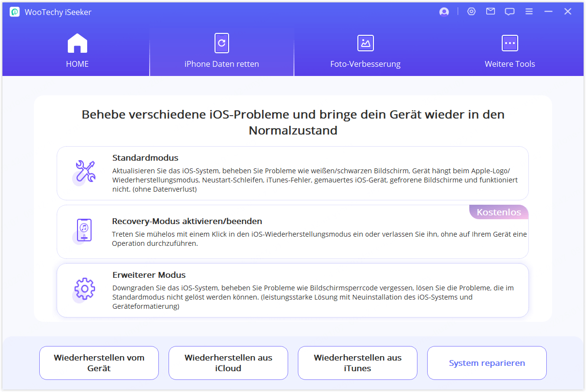Open the user account avatar
Viewport: 586px width, 392px height.
[444, 11]
